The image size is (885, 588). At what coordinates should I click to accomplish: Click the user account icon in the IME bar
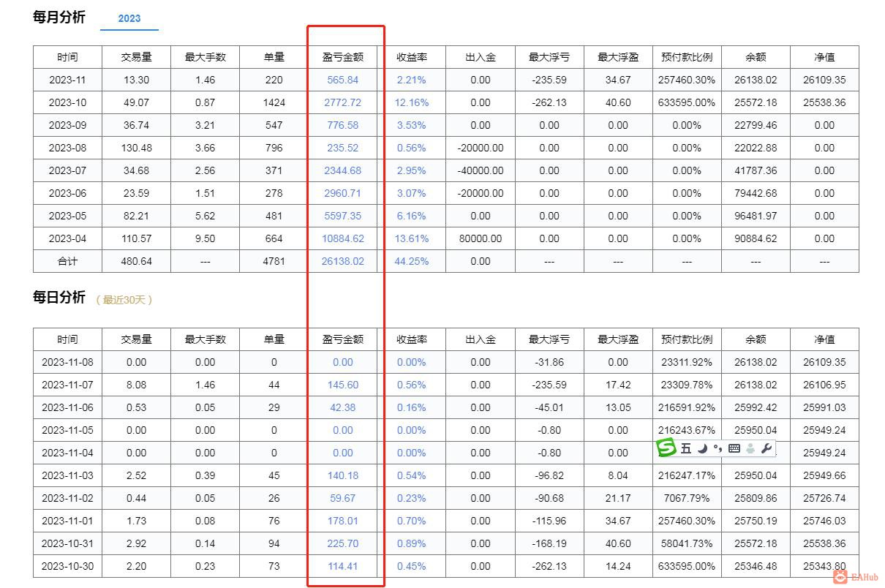pyautogui.click(x=750, y=448)
